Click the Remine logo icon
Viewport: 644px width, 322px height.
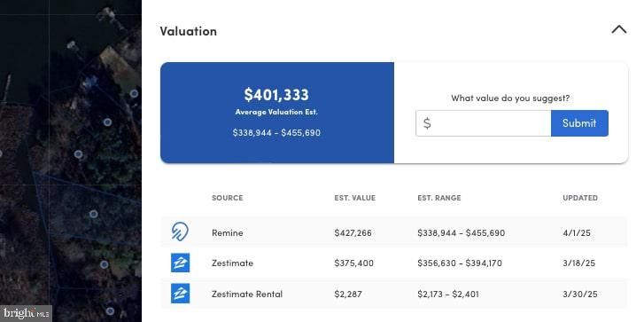point(180,232)
